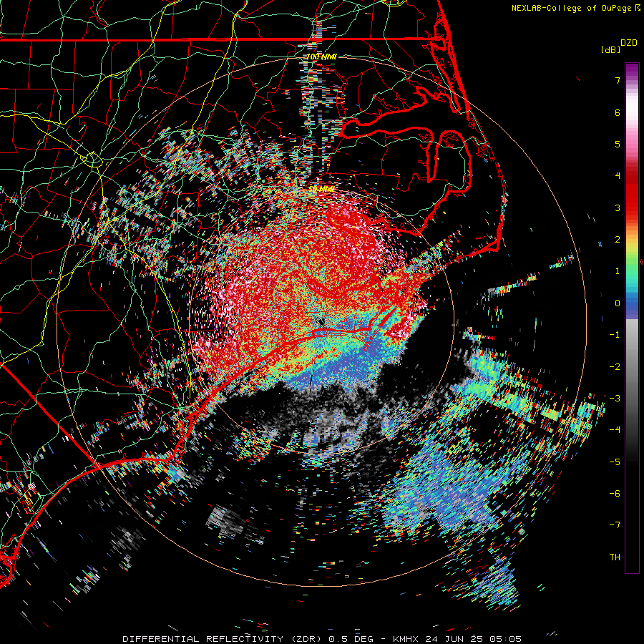Click the KMHX station identifier
This screenshot has height=644, width=644.
(x=406, y=639)
